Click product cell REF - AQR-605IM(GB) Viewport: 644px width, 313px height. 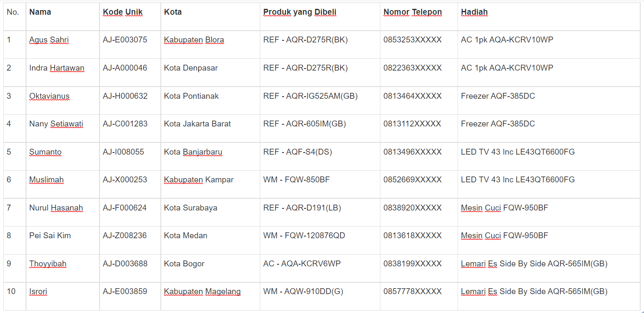(305, 124)
